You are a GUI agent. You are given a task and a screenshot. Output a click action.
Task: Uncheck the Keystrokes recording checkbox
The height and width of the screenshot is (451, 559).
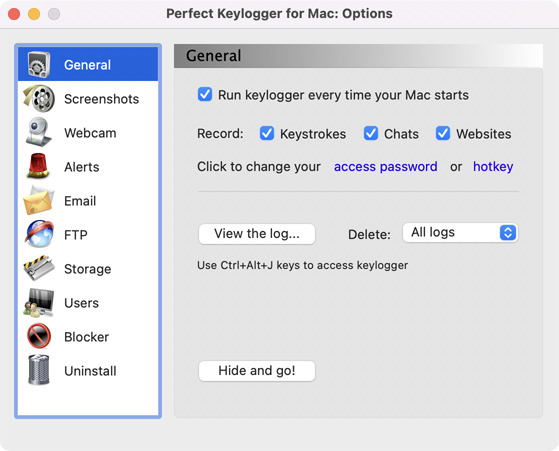click(x=267, y=133)
